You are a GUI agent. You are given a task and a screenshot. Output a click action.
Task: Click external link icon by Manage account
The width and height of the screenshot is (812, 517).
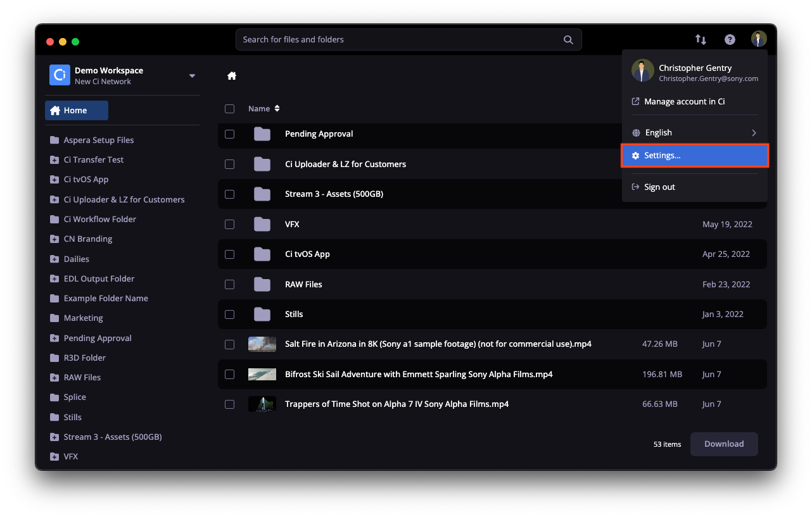(636, 101)
